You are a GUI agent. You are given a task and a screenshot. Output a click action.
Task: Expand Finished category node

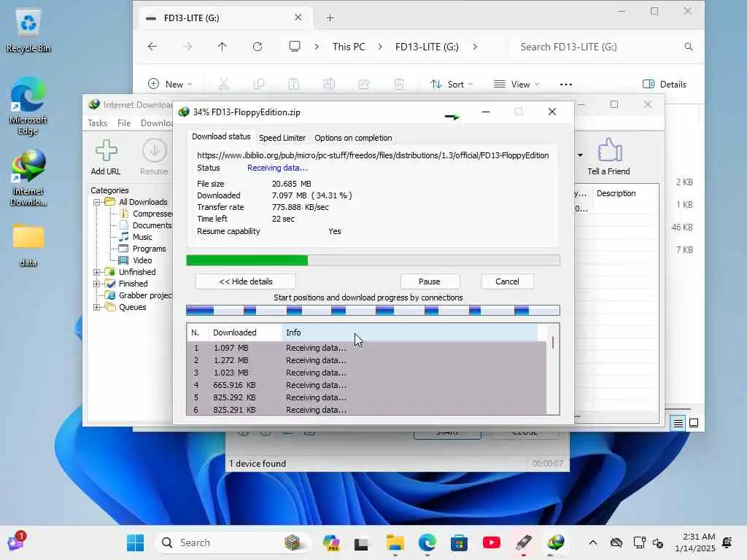(x=97, y=284)
